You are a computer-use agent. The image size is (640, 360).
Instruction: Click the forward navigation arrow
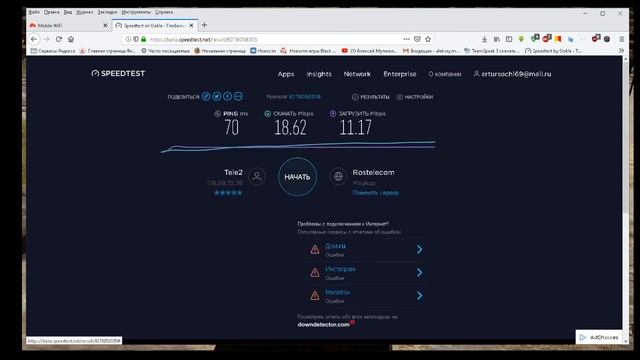coord(47,39)
